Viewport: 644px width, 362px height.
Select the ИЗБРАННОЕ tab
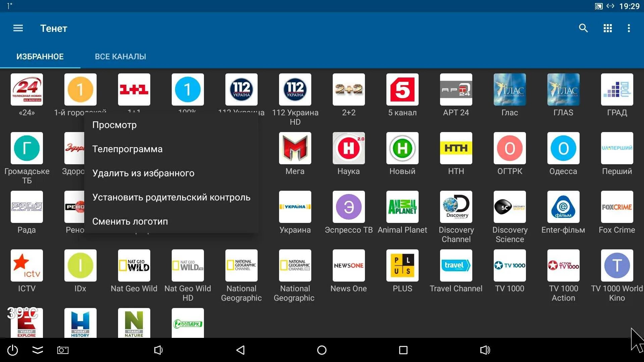40,57
